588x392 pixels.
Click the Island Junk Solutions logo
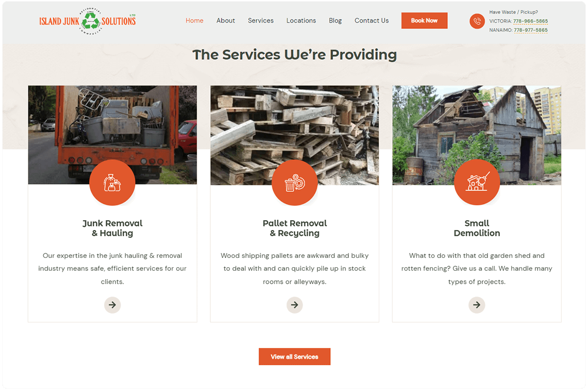[x=88, y=21]
